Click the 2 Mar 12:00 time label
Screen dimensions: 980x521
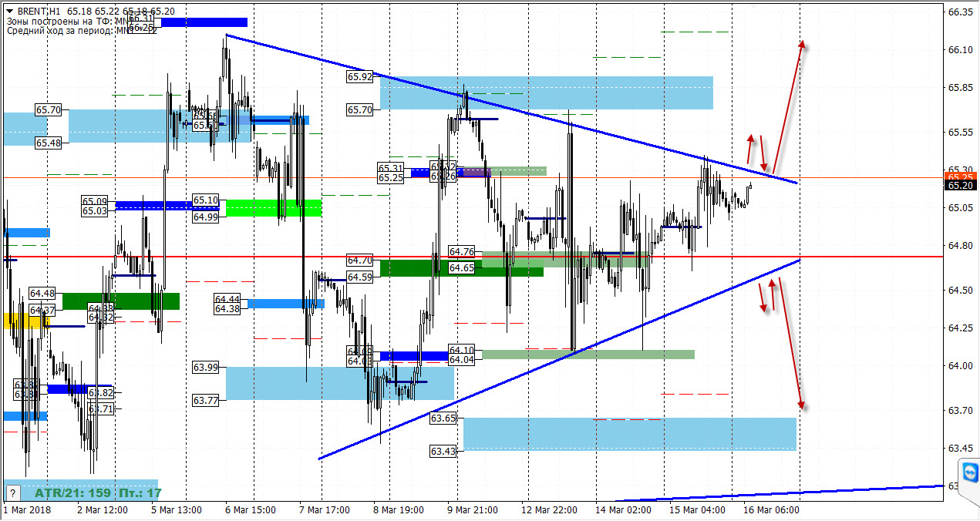tap(103, 510)
